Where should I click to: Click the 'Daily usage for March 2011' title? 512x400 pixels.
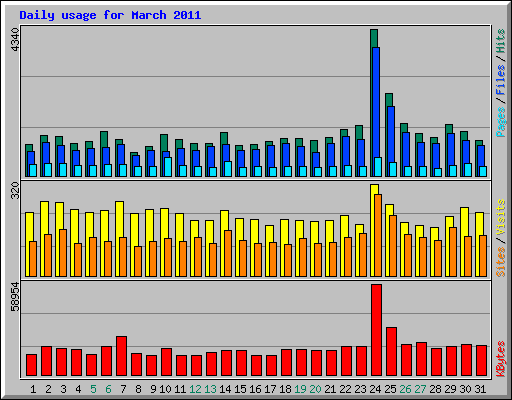click(x=110, y=15)
